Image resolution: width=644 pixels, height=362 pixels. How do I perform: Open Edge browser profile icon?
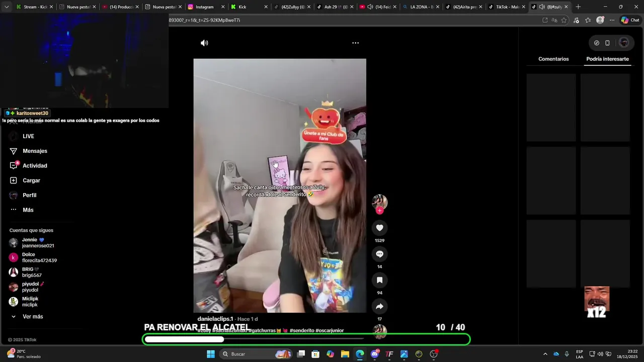click(x=600, y=20)
